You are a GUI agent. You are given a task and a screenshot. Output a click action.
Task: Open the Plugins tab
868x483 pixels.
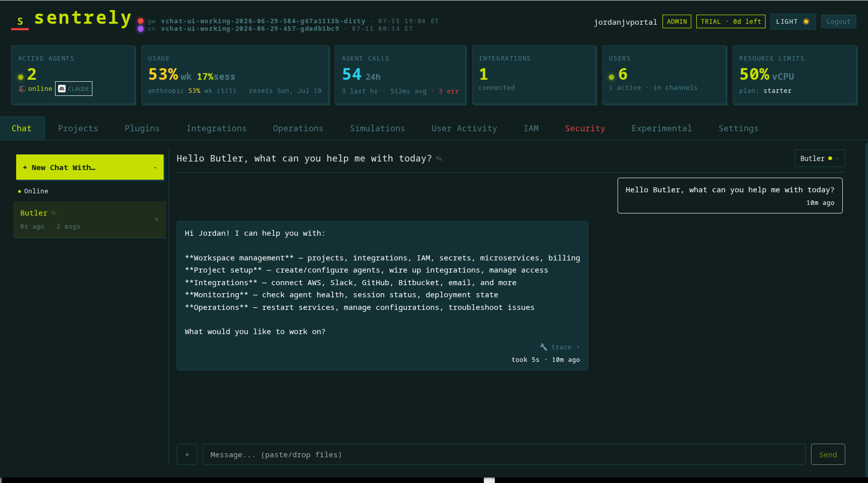[142, 128]
